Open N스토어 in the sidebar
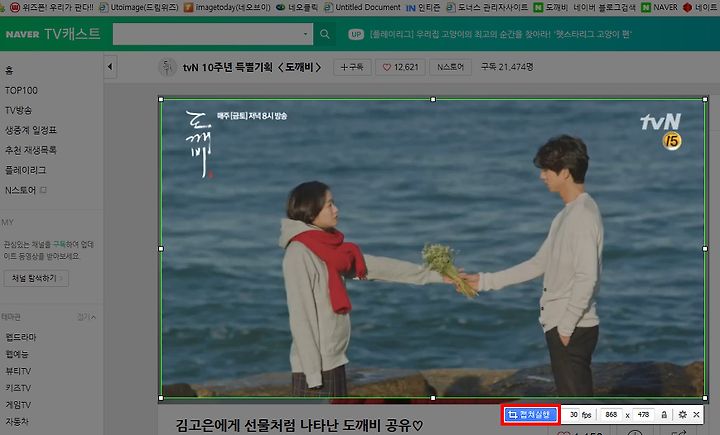The width and height of the screenshot is (720, 435). (x=20, y=190)
